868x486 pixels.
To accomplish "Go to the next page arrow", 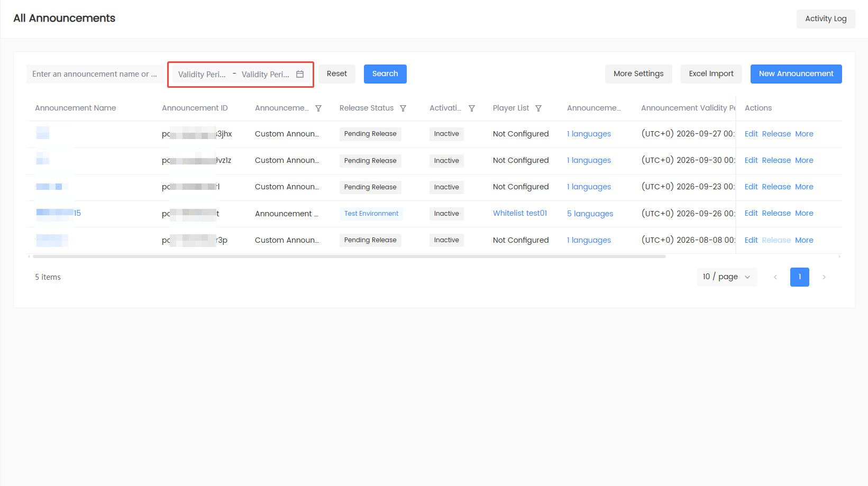I will coord(824,277).
